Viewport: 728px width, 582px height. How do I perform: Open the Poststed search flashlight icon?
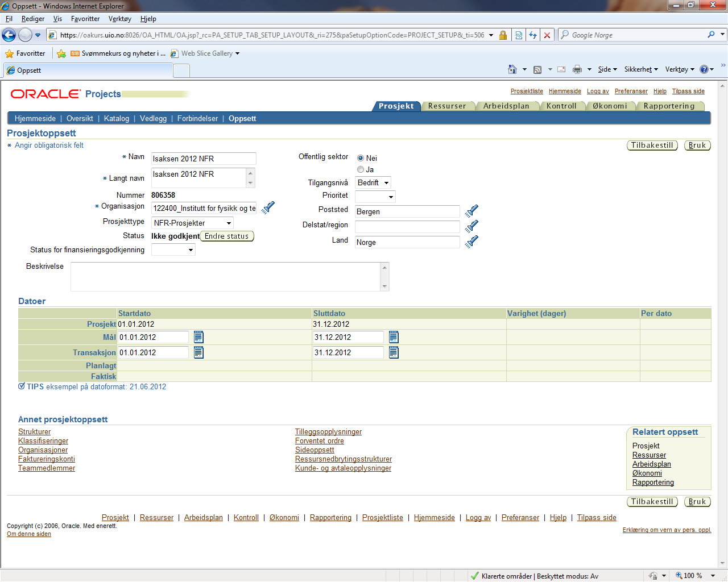(471, 211)
